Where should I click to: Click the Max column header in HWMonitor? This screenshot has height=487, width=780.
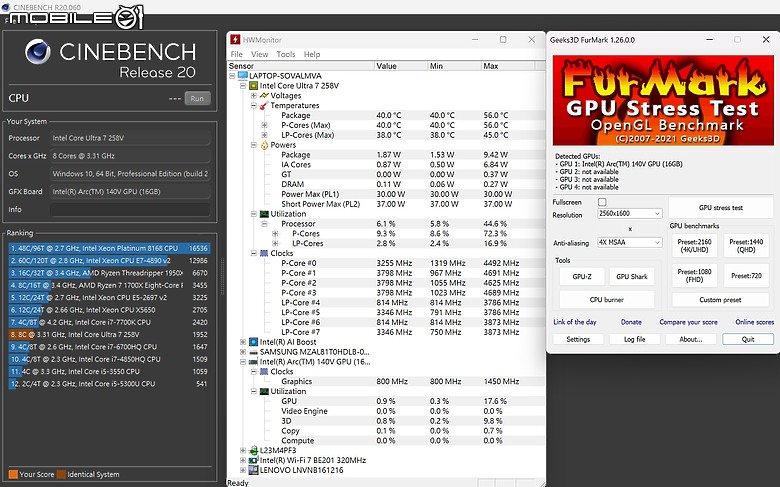click(x=508, y=66)
